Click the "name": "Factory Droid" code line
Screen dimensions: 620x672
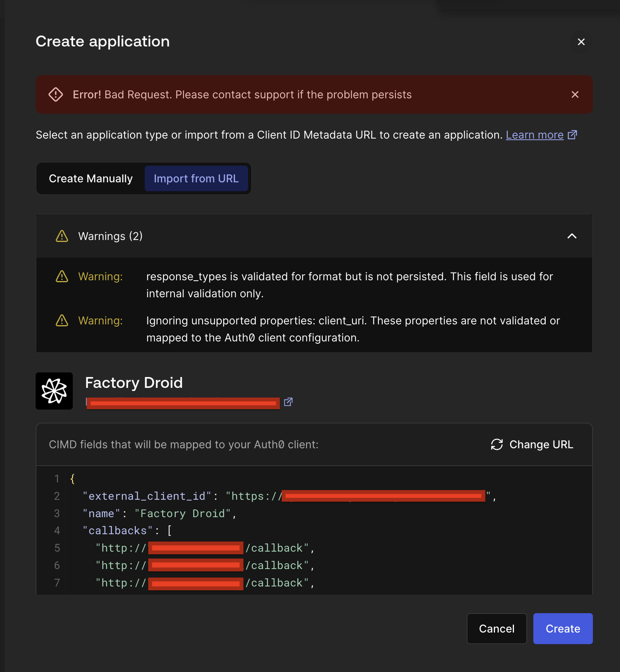click(159, 514)
